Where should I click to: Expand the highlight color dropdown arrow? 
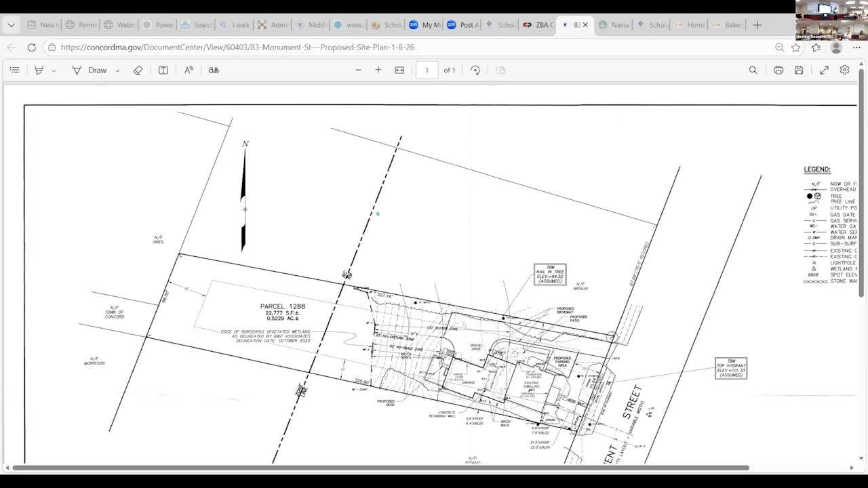click(x=54, y=70)
